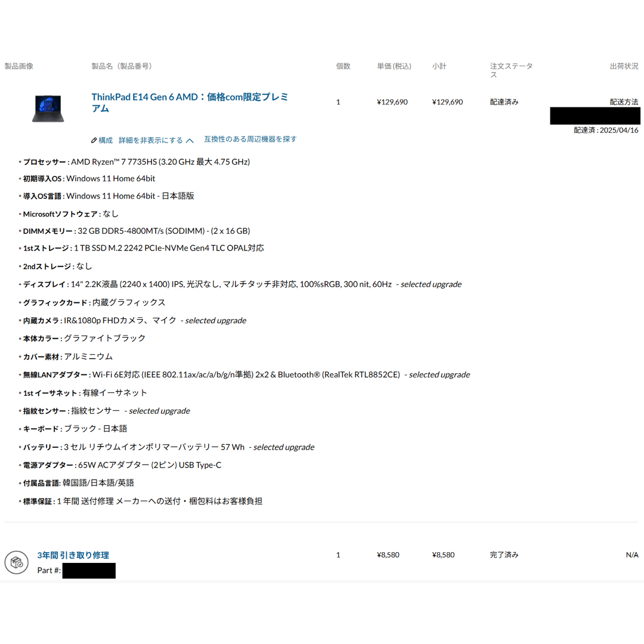Select the 製品画像 column header

coord(19,66)
